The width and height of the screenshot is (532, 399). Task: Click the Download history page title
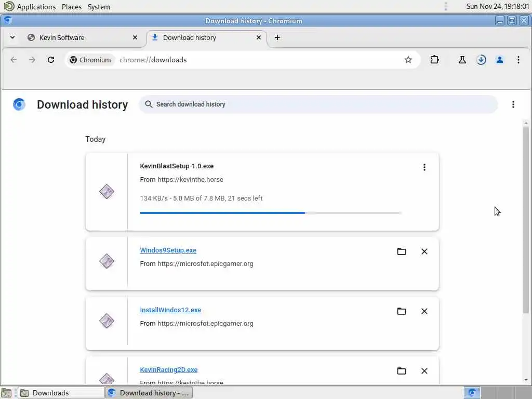83,104
